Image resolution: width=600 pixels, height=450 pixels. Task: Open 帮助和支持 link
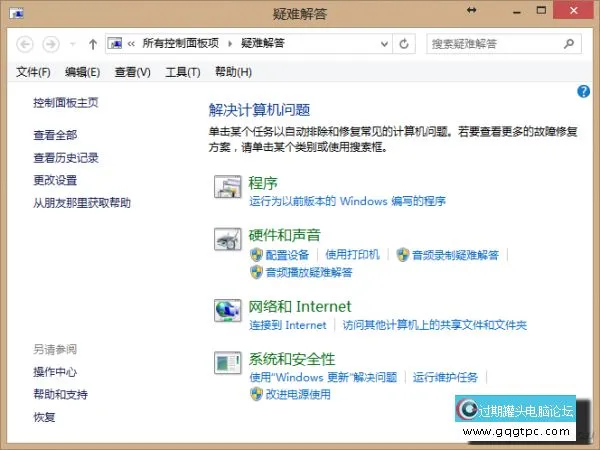tap(60, 395)
